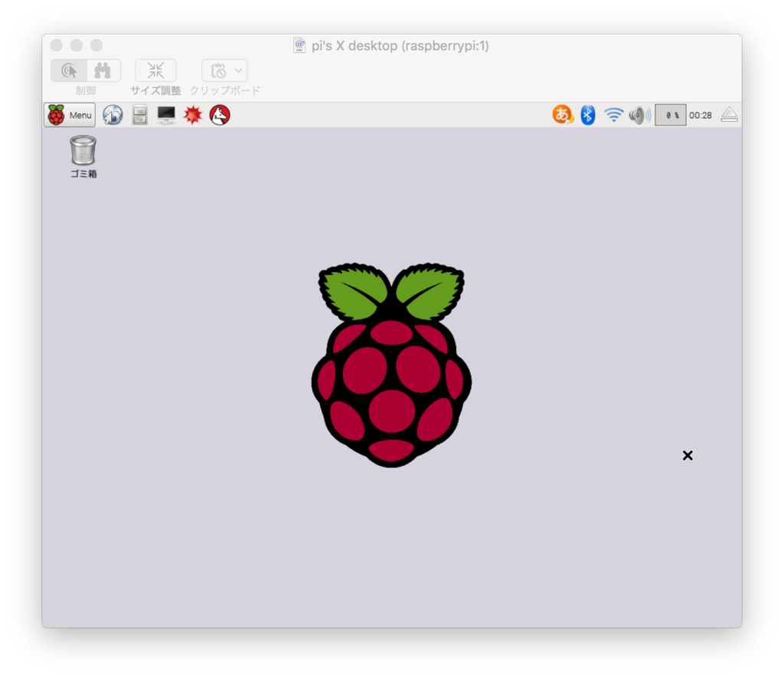
Task: Click the window title document icon
Action: pyautogui.click(x=299, y=45)
